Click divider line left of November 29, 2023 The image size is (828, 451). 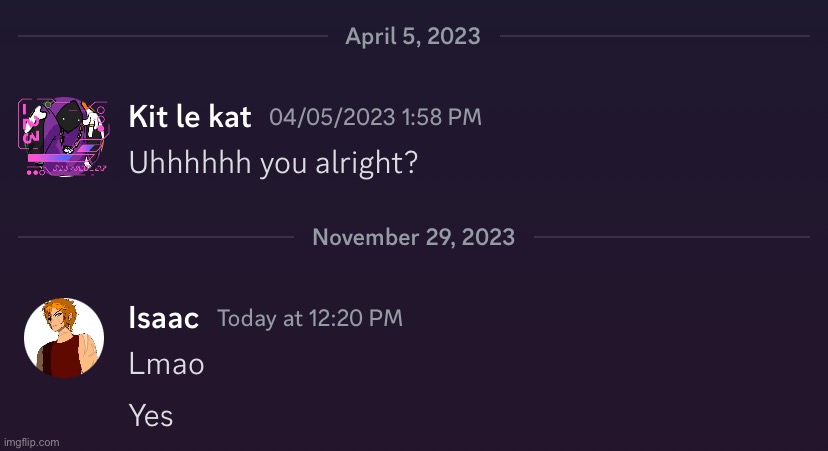coord(155,237)
